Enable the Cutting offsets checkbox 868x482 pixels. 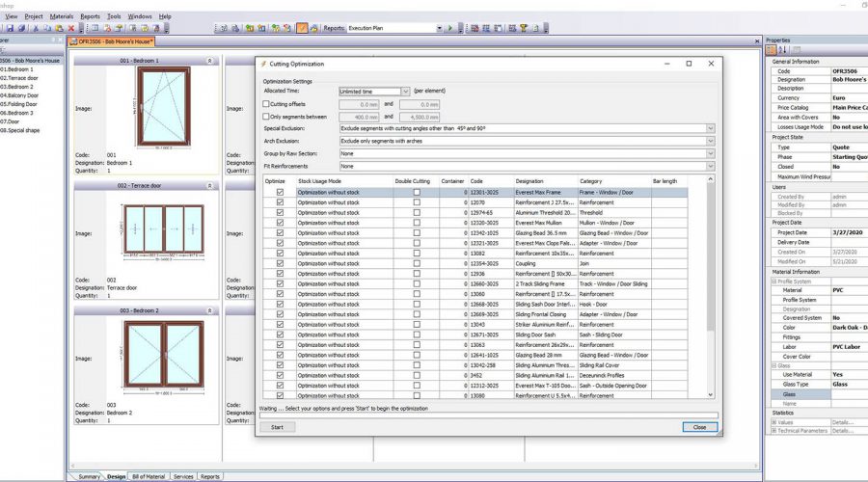[x=266, y=104]
